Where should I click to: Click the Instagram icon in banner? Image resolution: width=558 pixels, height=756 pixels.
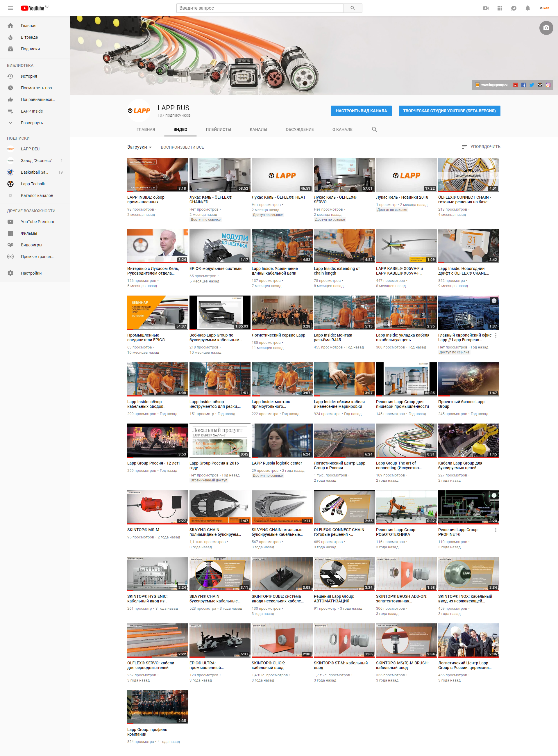548,85
